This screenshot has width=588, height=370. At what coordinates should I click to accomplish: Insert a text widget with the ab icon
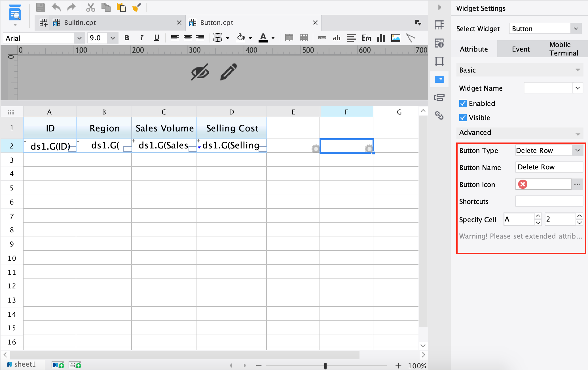tap(336, 38)
